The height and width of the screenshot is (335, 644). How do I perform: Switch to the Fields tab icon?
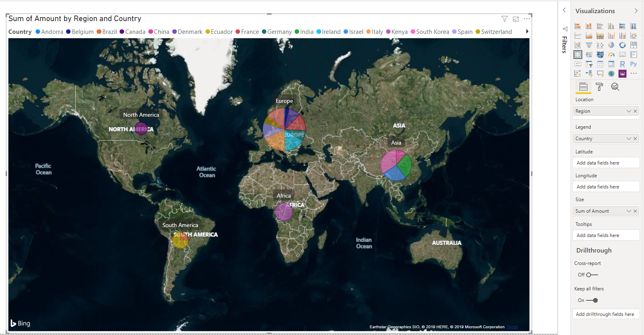(583, 87)
